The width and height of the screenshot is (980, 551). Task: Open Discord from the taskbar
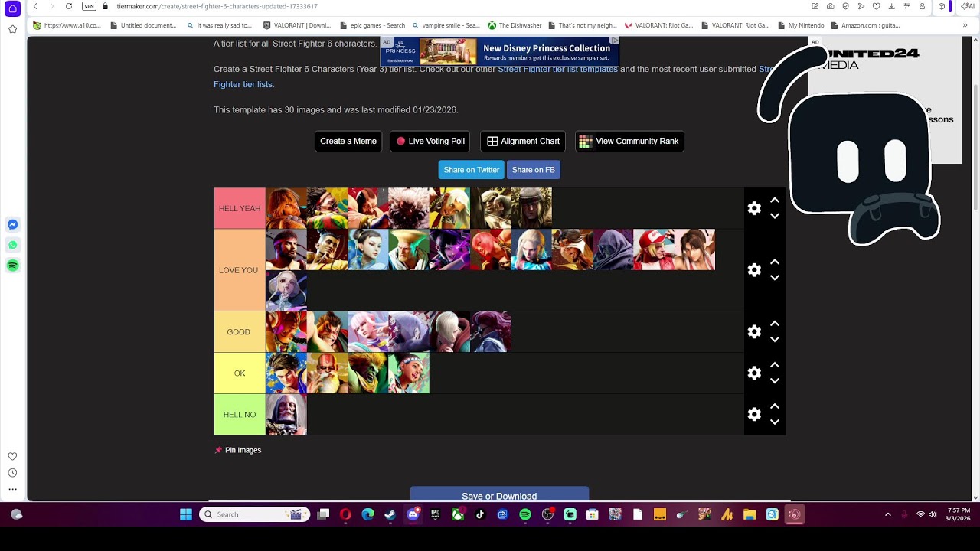pyautogui.click(x=413, y=514)
